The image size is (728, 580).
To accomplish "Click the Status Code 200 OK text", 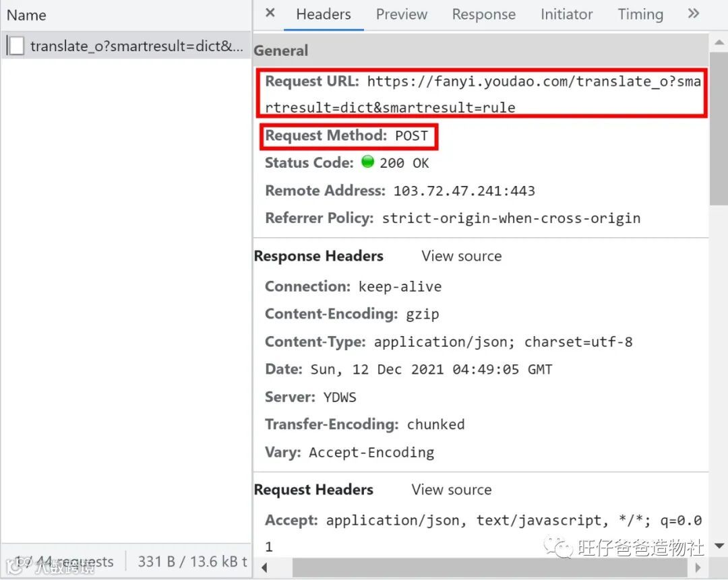I will tap(404, 163).
